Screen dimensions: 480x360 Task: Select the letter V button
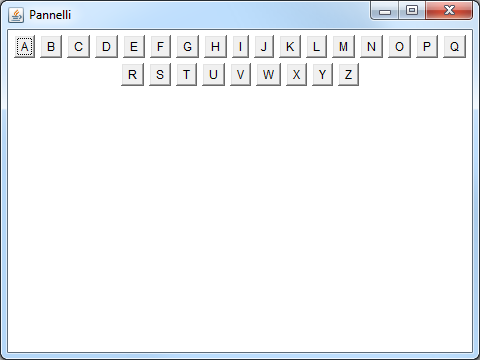click(x=240, y=74)
